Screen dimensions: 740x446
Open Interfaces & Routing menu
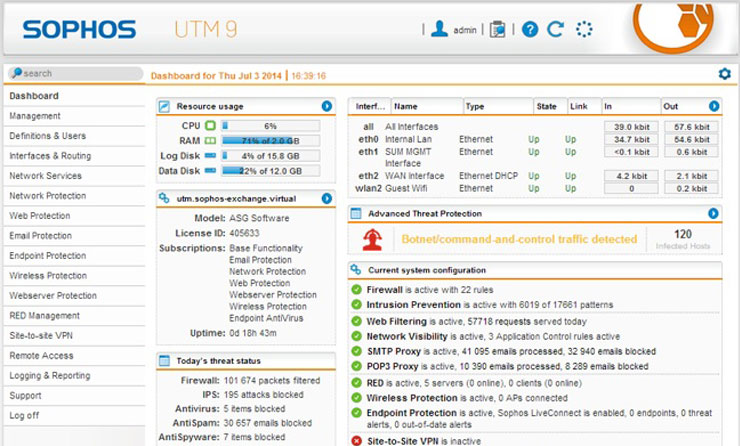[x=74, y=156]
